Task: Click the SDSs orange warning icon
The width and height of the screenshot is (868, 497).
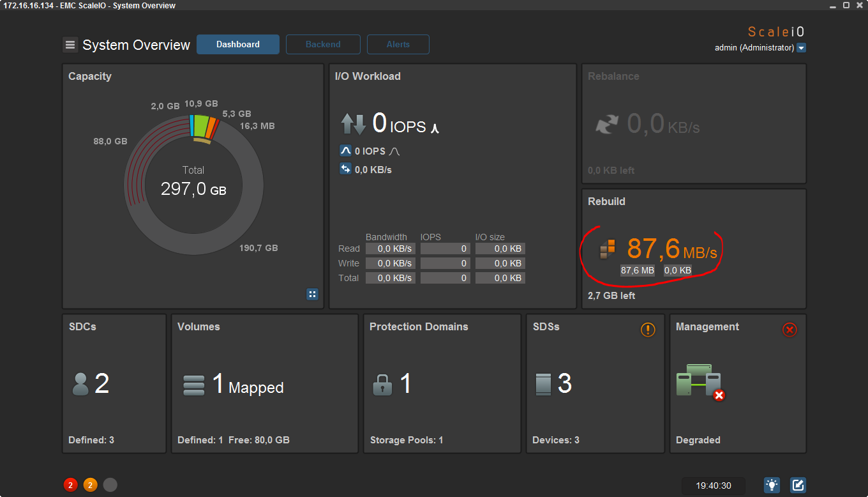Action: pyautogui.click(x=648, y=330)
